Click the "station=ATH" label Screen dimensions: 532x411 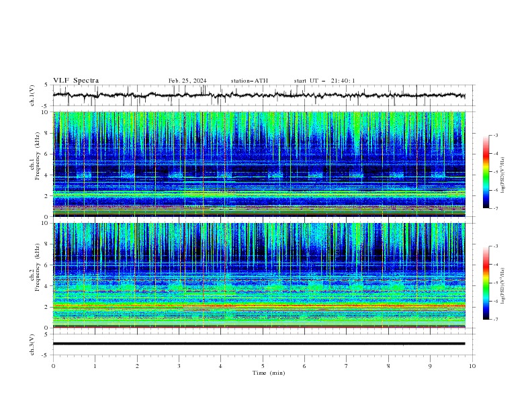pyautogui.click(x=249, y=81)
